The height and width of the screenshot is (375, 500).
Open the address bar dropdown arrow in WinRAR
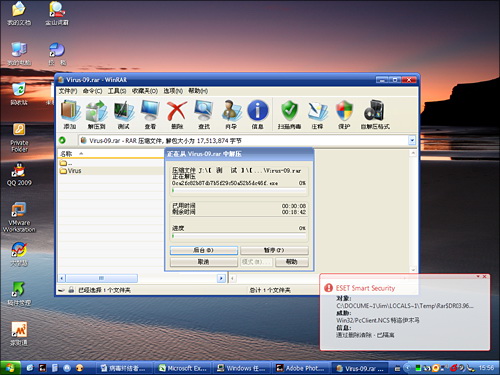tap(412, 140)
